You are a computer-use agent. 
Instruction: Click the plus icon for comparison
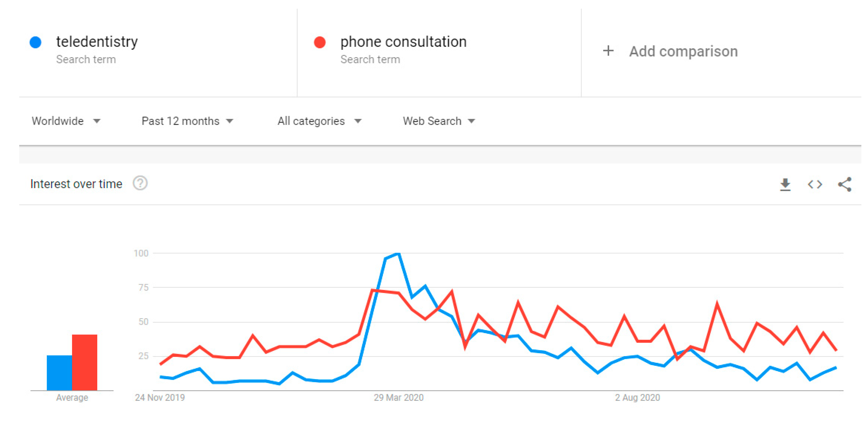(x=608, y=51)
